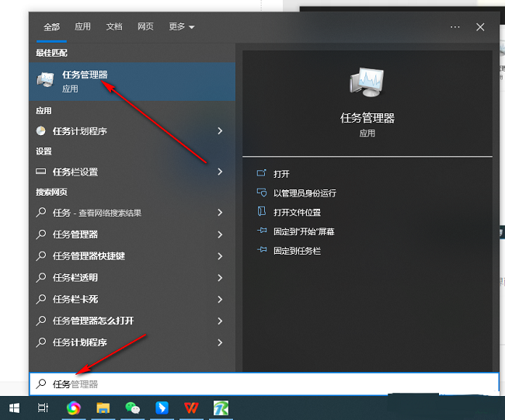Image resolution: width=505 pixels, height=420 pixels.
Task: Expand chevron for 任务管理器快捷键
Action: pos(220,256)
